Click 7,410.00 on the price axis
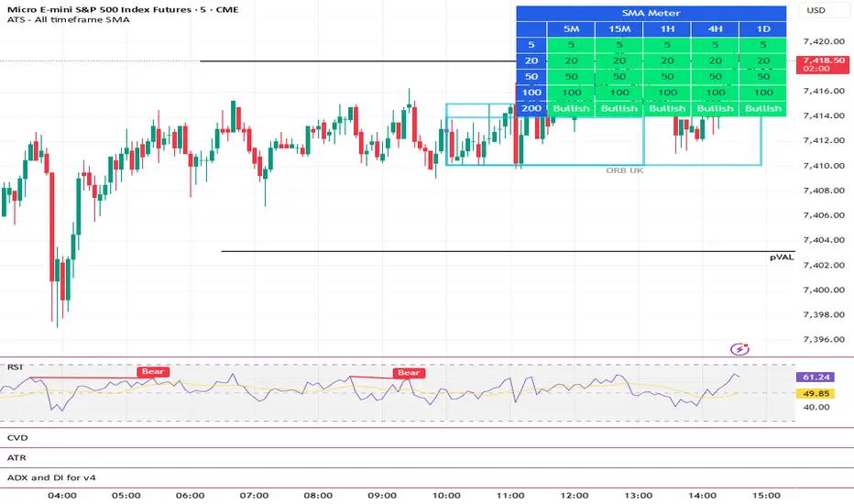This screenshot has height=504, width=854. 824,166
